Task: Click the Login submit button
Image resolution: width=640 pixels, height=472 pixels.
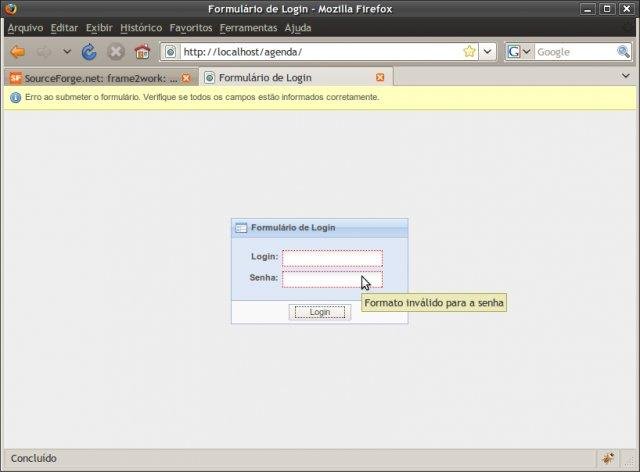Action: coord(320,312)
